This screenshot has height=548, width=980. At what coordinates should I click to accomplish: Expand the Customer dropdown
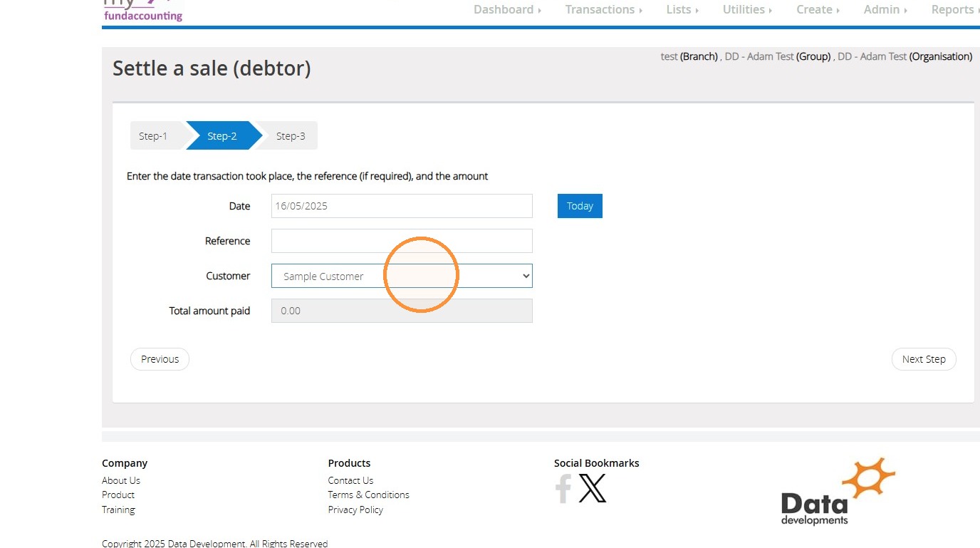point(402,276)
